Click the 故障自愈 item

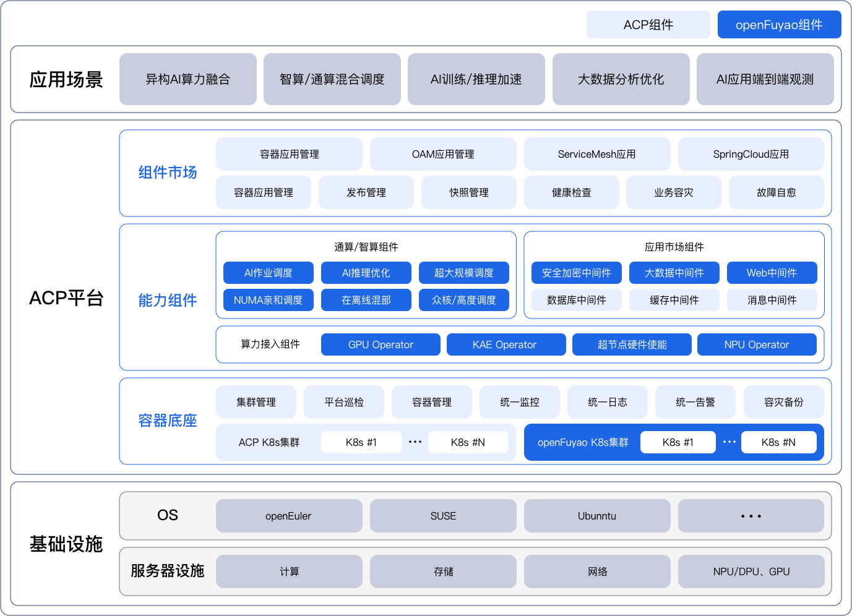[x=776, y=192]
